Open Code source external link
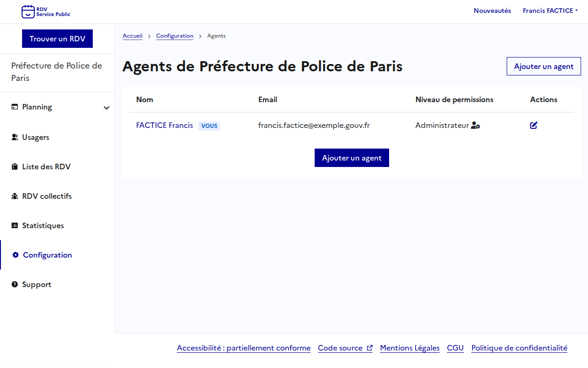 (345, 348)
